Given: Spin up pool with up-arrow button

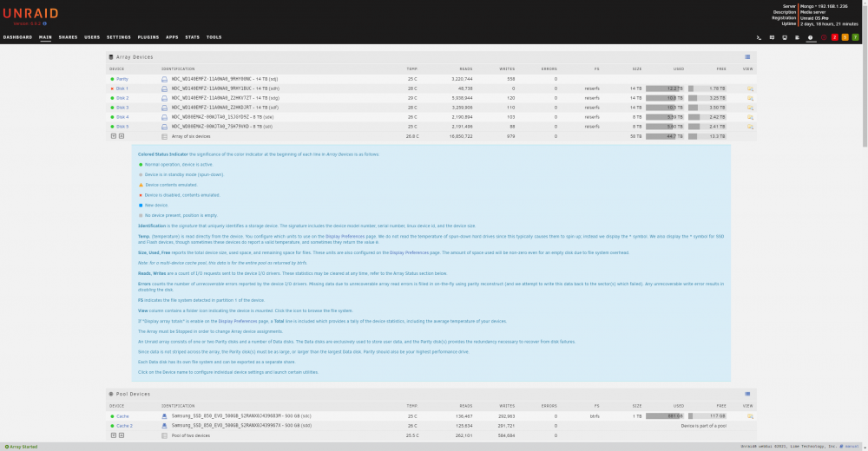Looking at the screenshot, I should [122, 435].
